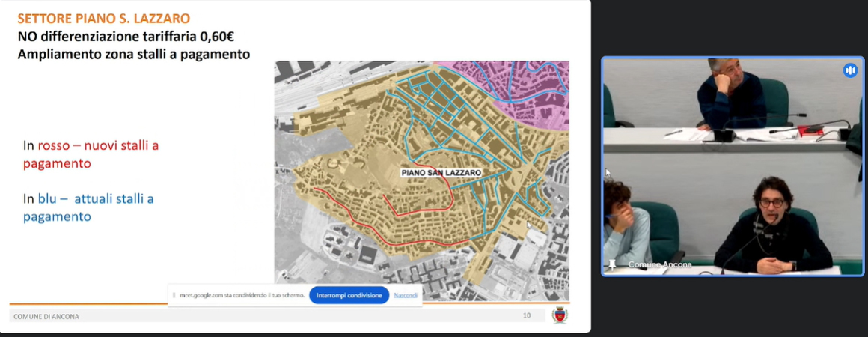This screenshot has width=868, height=337.
Task: Click the red 'rosso' legend word
Action: pos(53,146)
